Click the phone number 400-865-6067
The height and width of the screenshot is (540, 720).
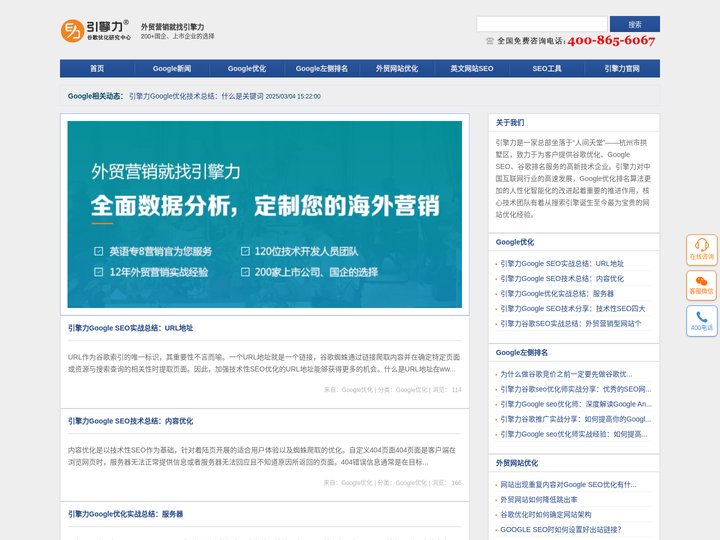click(x=611, y=40)
